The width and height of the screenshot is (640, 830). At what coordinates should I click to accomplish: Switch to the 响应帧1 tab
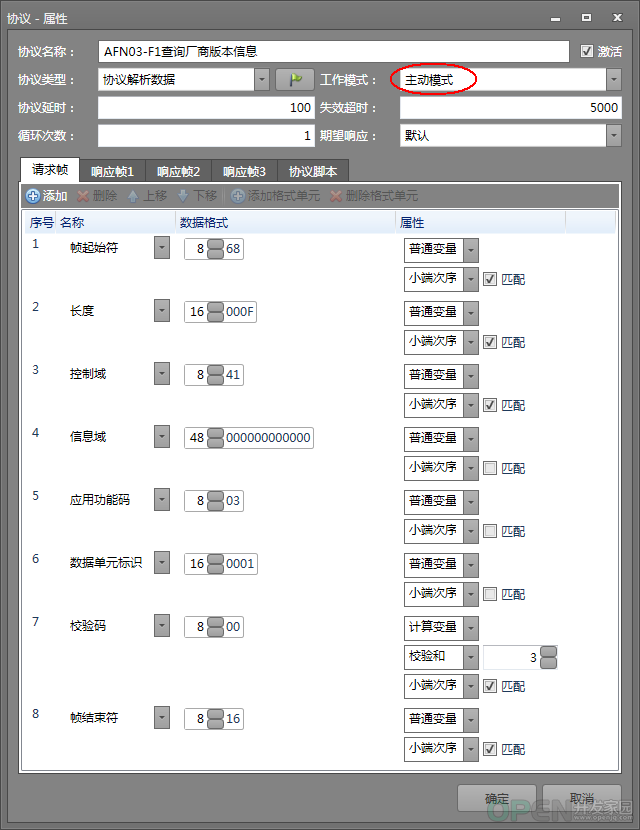click(112, 172)
